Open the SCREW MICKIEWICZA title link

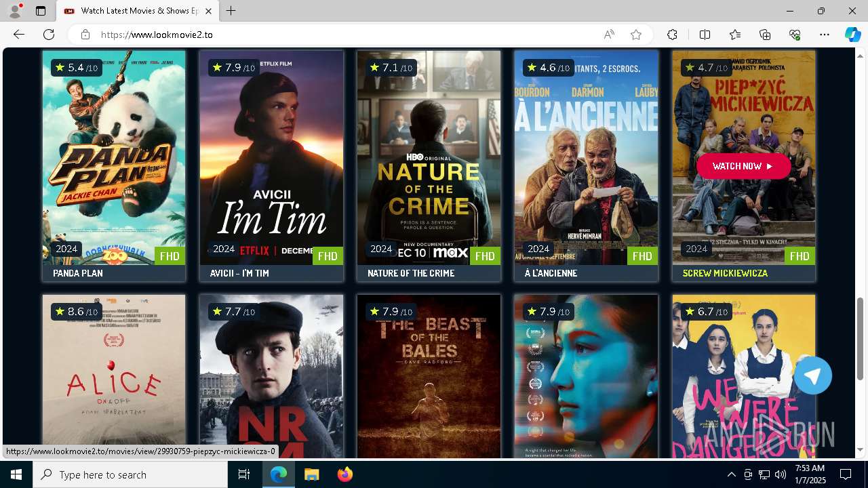coord(725,273)
